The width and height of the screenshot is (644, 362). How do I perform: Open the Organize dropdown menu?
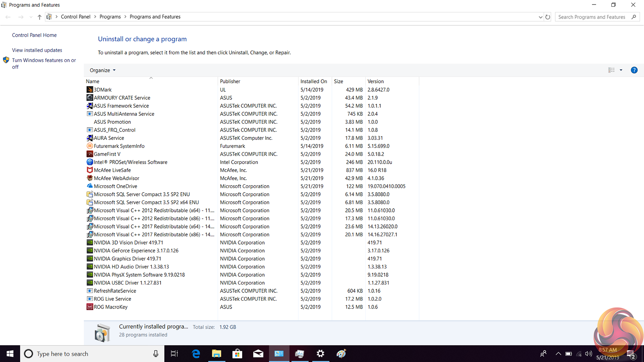pos(103,70)
